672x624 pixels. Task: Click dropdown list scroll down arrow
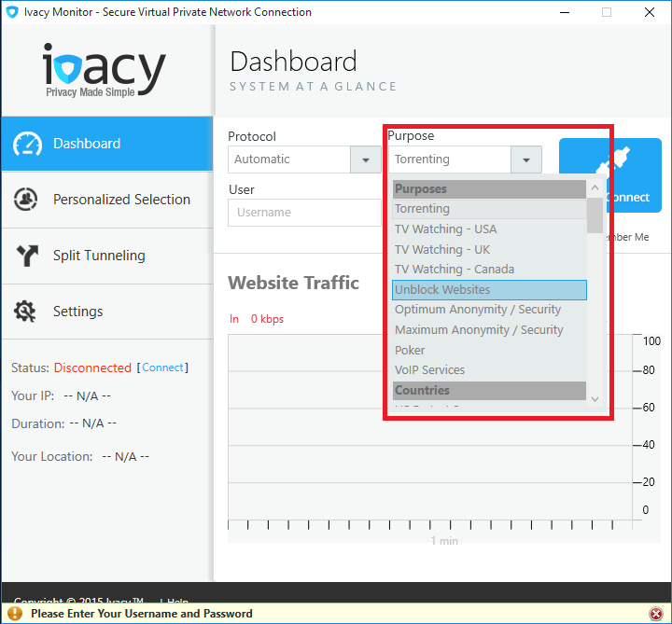[595, 398]
